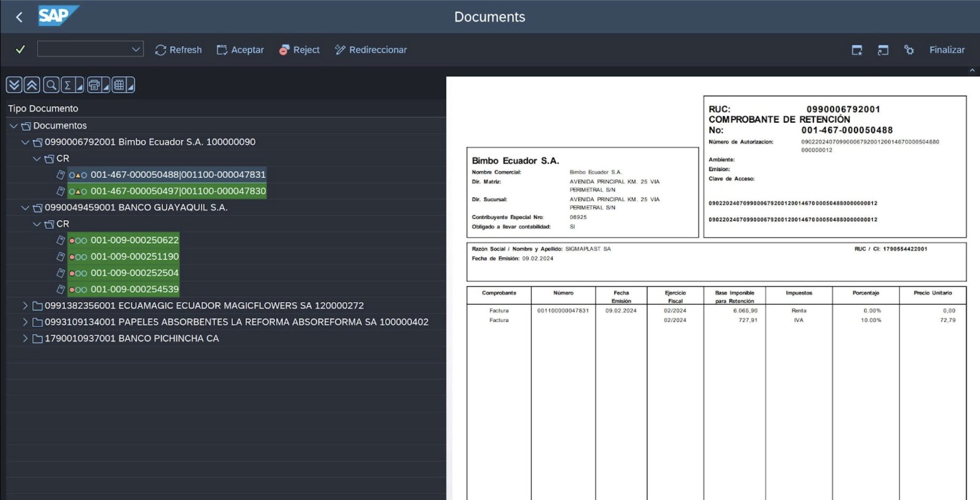Collapse the CR folder under Bimbo Ecuador
This screenshot has width=980, height=500.
coord(37,159)
